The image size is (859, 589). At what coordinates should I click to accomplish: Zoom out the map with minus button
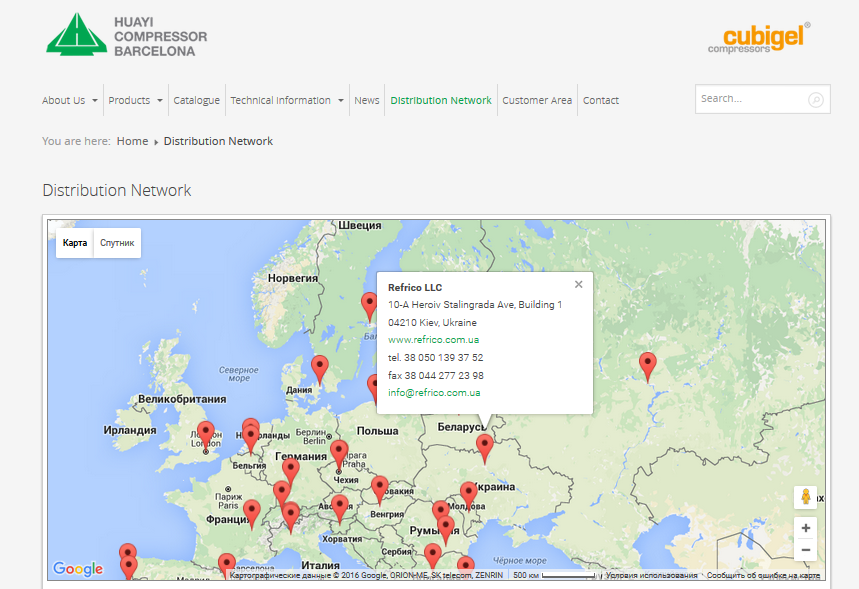coord(805,550)
